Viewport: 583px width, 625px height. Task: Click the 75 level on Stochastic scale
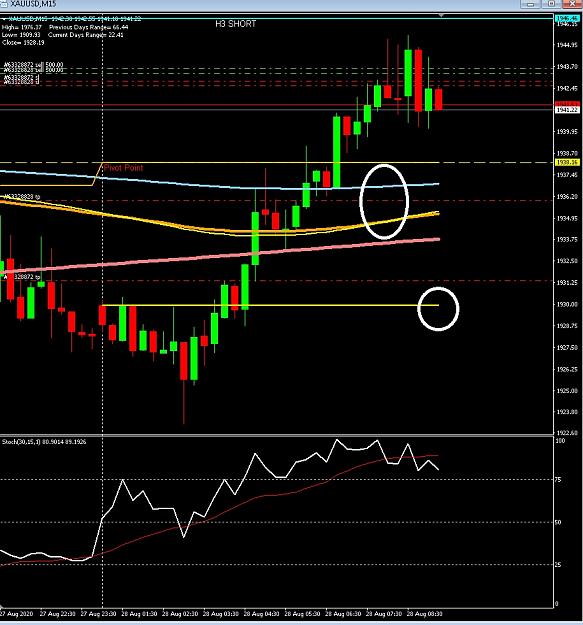pos(560,480)
